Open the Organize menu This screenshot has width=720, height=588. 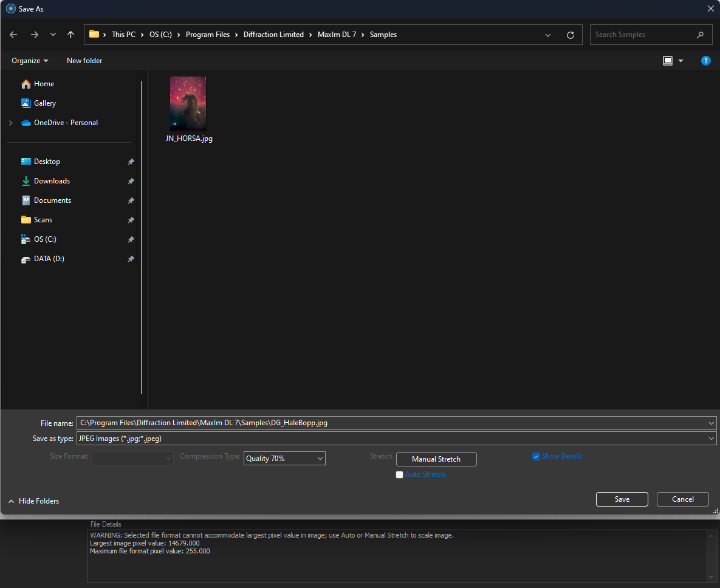point(30,61)
